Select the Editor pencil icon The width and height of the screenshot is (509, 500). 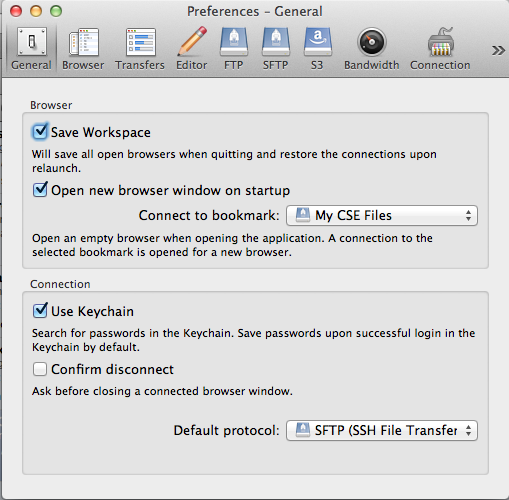tap(192, 41)
